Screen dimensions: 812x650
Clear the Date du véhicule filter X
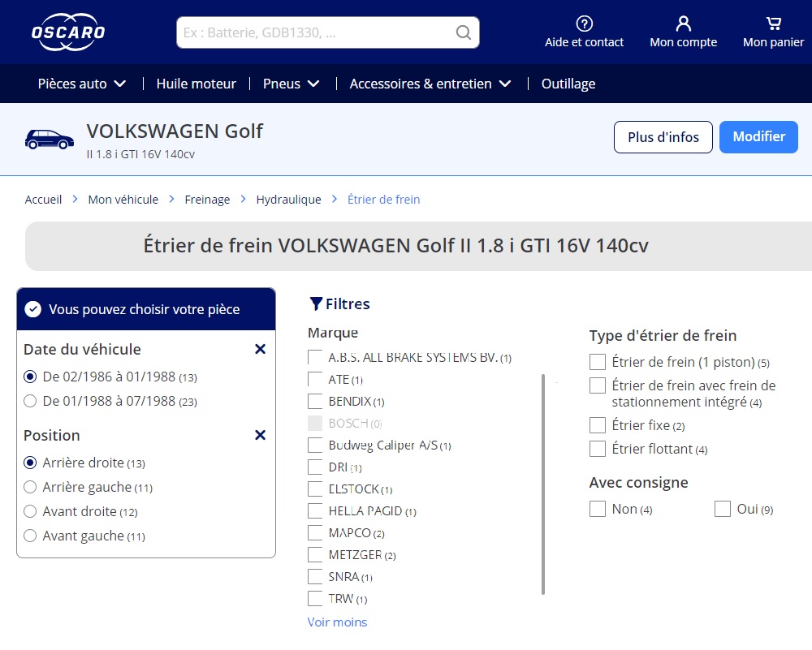[x=260, y=349]
